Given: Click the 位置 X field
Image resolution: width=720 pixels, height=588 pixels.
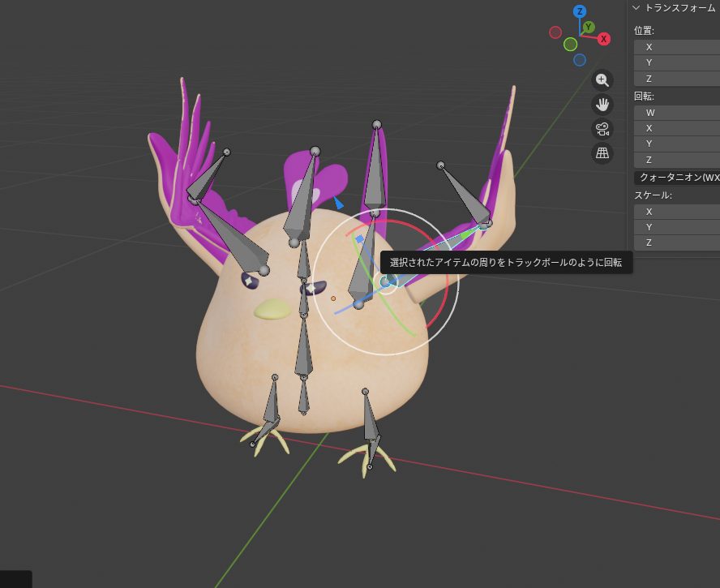Looking at the screenshot, I should pos(677,47).
